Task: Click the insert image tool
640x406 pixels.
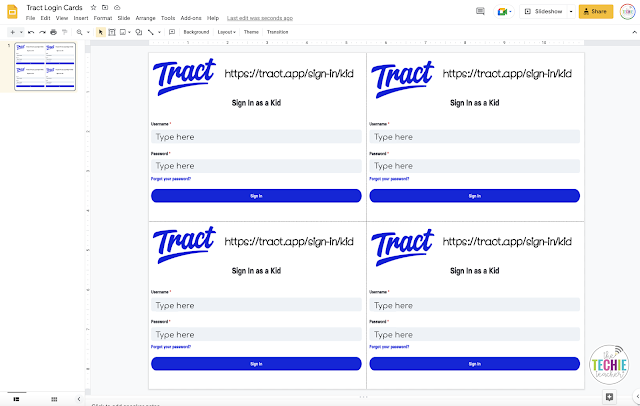Action: point(123,32)
